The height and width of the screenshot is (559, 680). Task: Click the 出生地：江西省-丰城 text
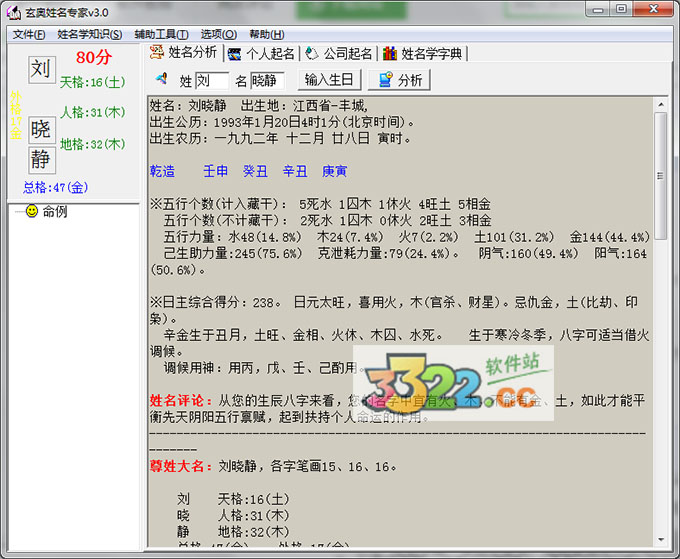click(304, 105)
